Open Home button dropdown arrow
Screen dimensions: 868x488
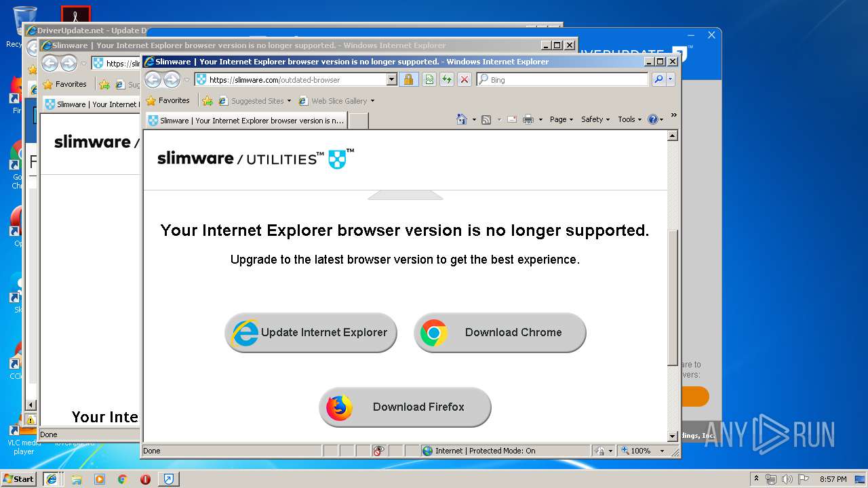[x=474, y=120]
